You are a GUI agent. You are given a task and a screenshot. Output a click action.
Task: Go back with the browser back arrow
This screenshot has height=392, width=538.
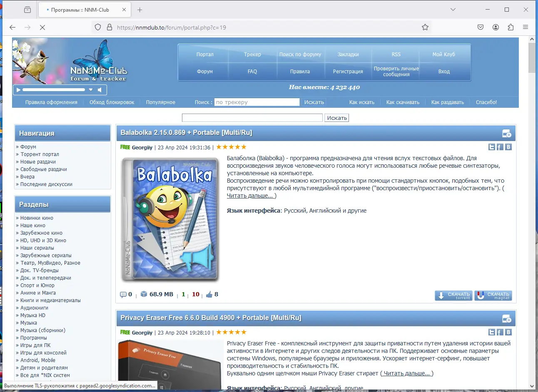12,27
